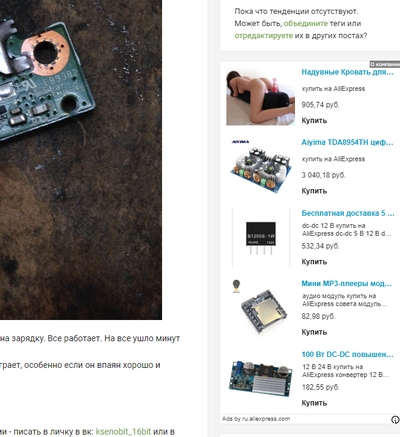Open the 'Бесплатная доставка 5' ad title
This screenshot has height=437, width=400.
pyautogui.click(x=348, y=213)
